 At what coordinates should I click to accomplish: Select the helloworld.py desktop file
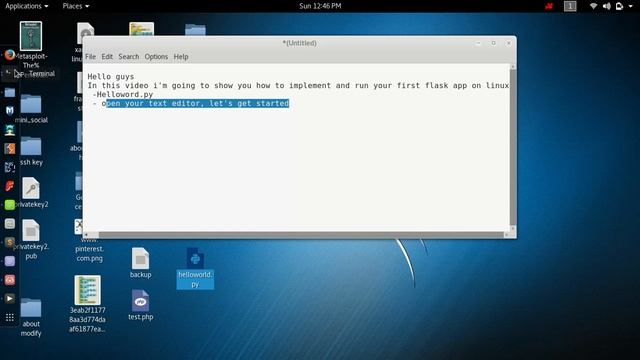click(195, 268)
